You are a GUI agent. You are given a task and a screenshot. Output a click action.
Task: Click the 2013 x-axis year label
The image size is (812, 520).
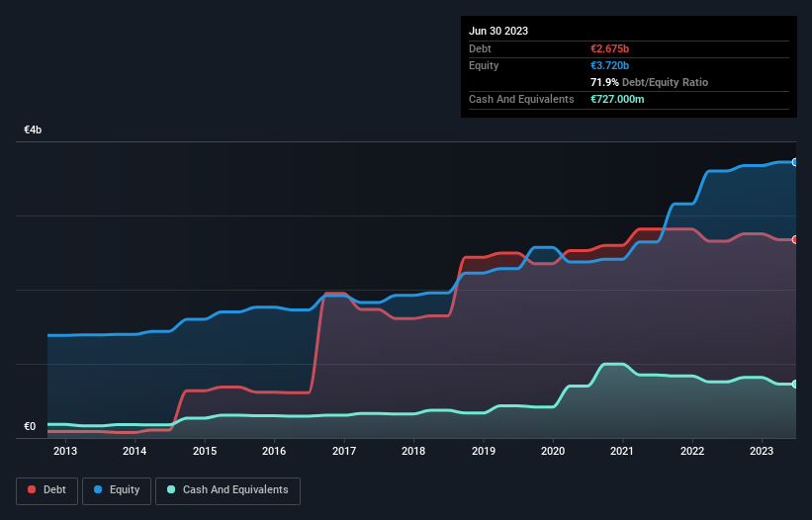coord(65,451)
